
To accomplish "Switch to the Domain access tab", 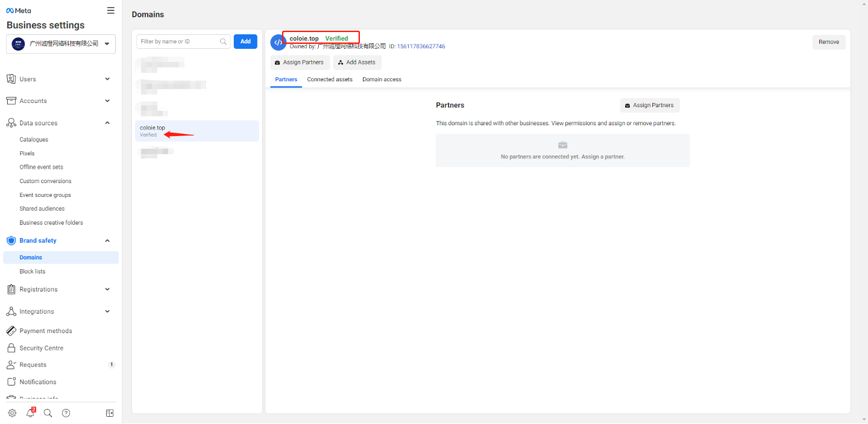I will (x=382, y=79).
